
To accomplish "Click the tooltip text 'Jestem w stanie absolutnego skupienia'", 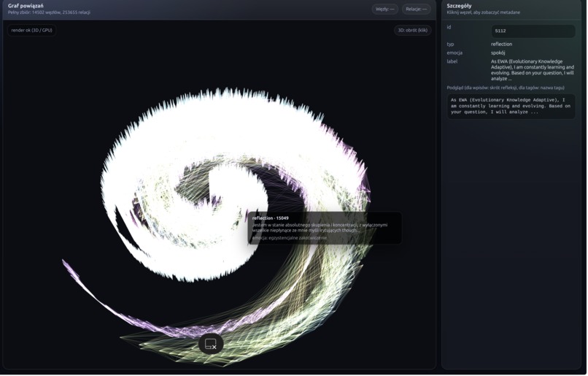I will click(320, 228).
